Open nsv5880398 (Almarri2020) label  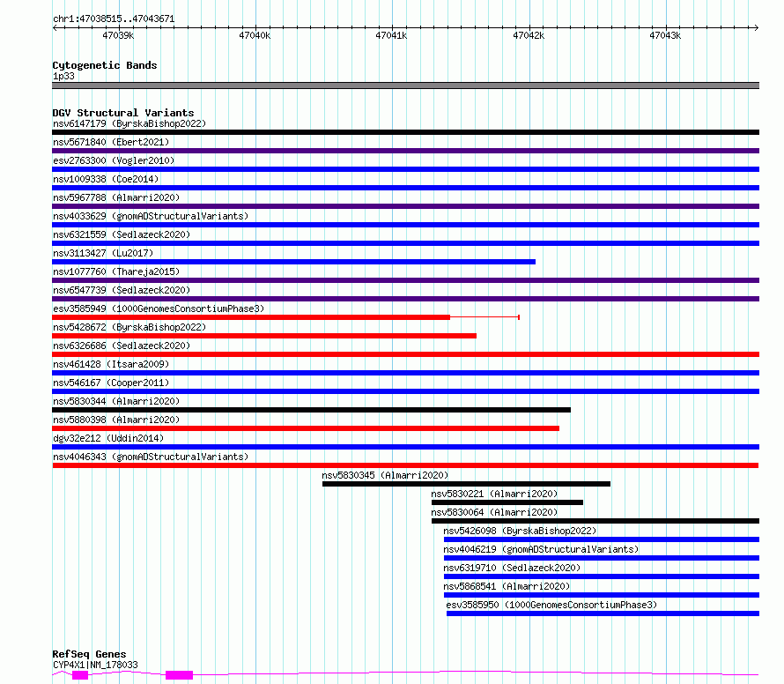click(x=116, y=420)
